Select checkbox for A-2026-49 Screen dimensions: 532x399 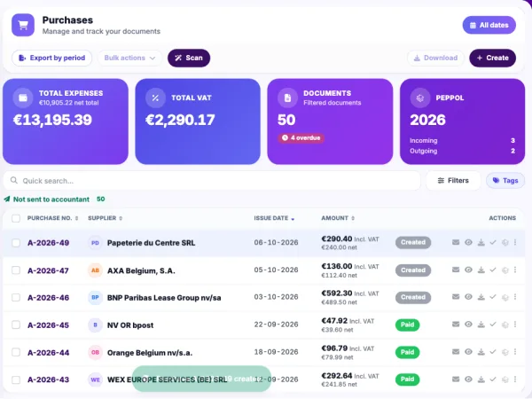point(16,243)
